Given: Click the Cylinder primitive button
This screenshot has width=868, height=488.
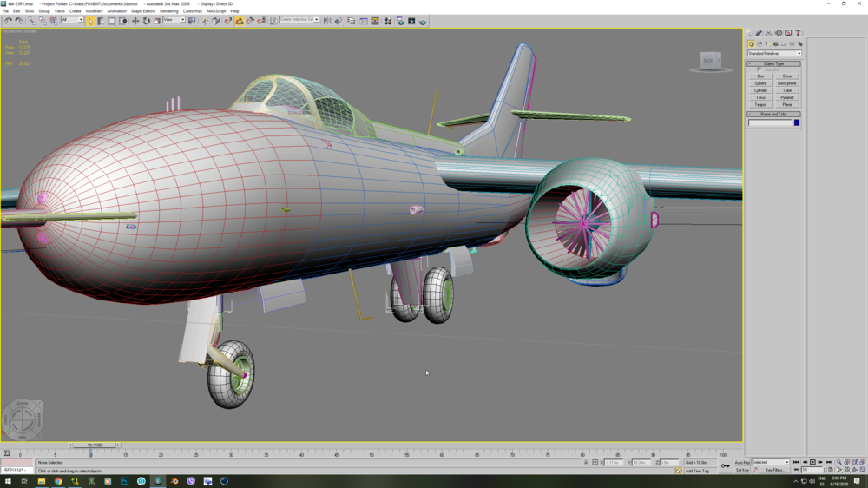Looking at the screenshot, I should pos(760,90).
